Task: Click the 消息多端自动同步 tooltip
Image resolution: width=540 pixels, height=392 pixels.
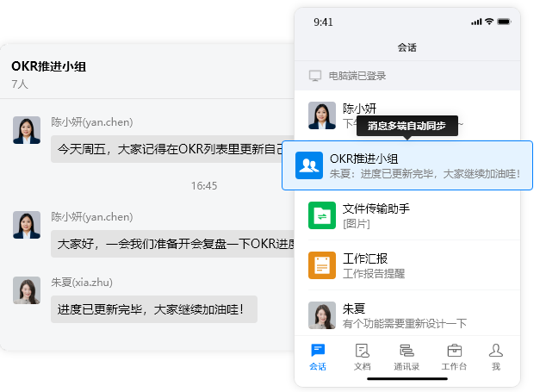Action: (407, 126)
